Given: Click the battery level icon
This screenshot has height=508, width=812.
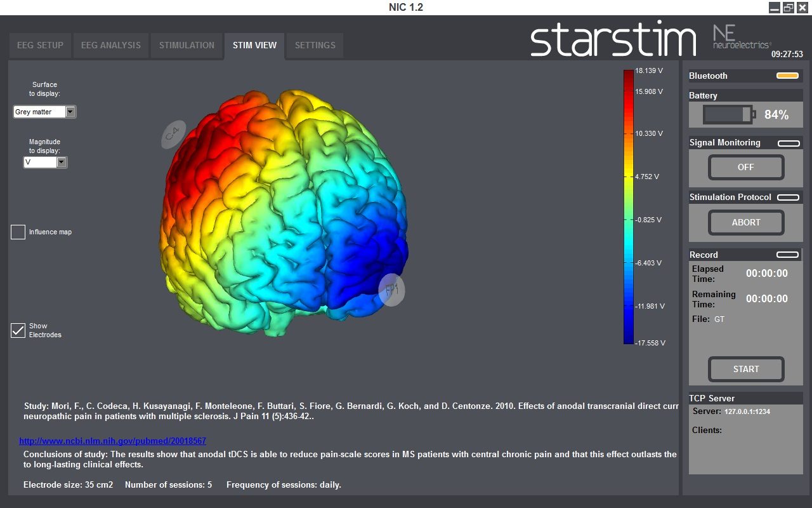Looking at the screenshot, I should (729, 115).
